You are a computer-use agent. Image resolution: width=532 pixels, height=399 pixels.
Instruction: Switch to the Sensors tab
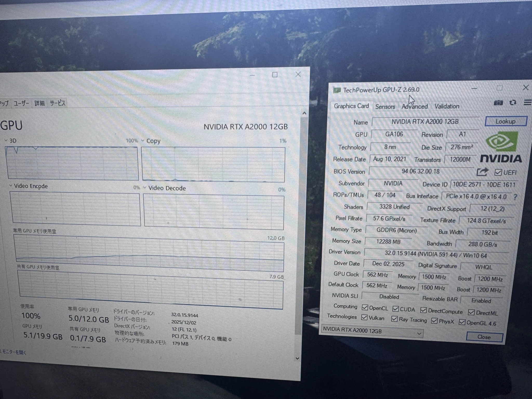pos(385,107)
